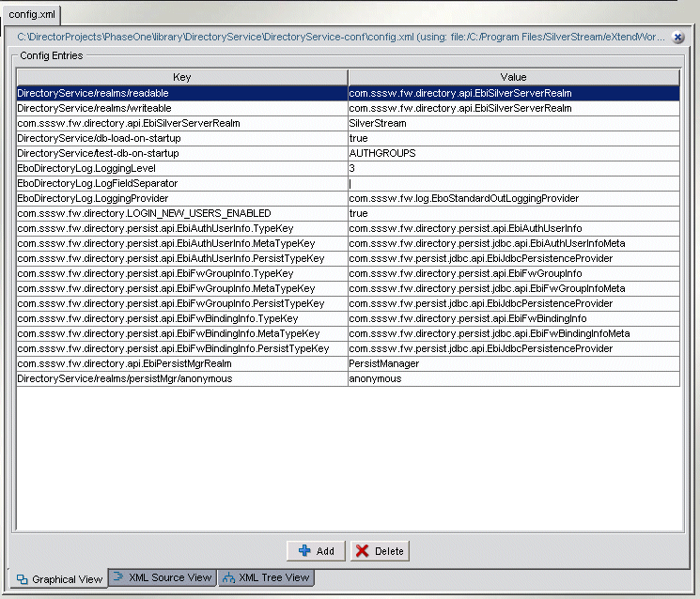Click the EboStandardOutLoggingProvider value cell

514,198
